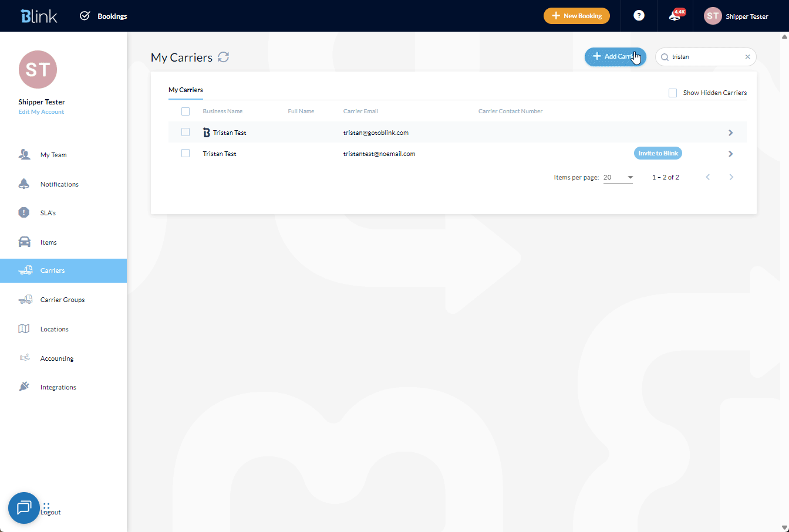Viewport: 789px width, 532px height.
Task: Click the search magnifier icon
Action: (665, 57)
